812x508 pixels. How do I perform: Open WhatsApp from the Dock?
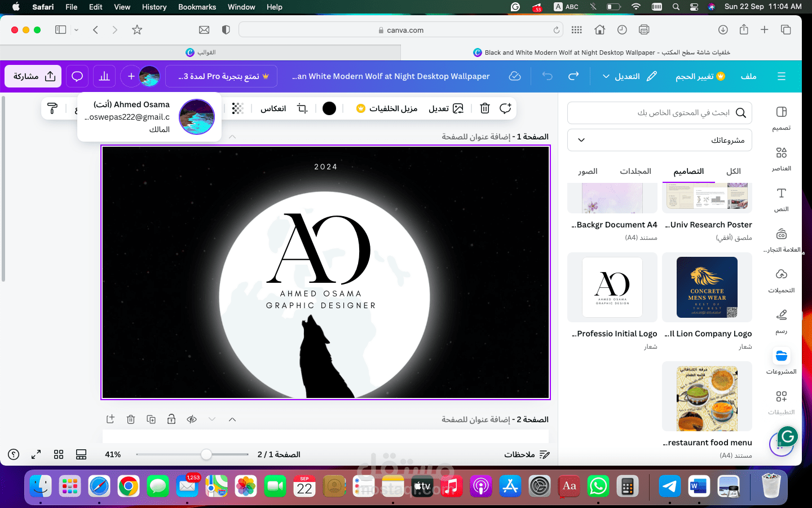(598, 485)
